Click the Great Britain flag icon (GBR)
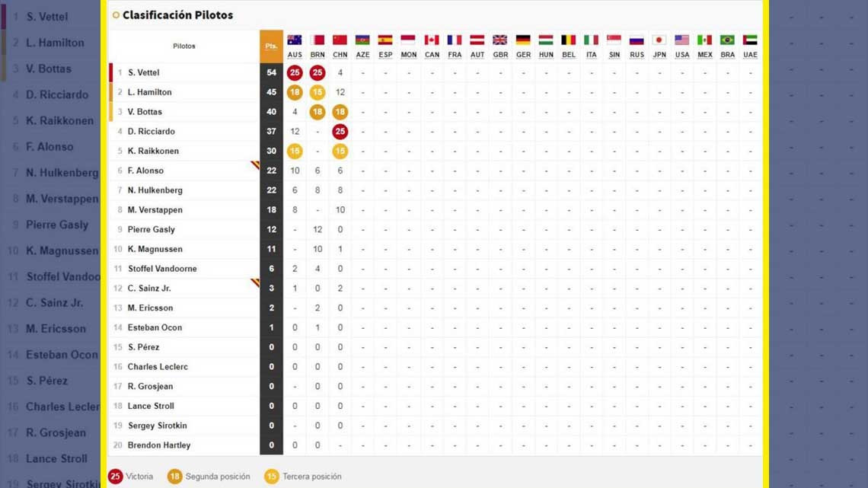 point(500,40)
